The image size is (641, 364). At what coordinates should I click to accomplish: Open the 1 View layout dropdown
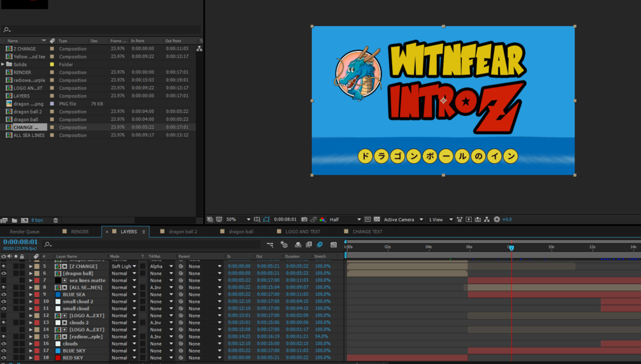pyautogui.click(x=440, y=219)
